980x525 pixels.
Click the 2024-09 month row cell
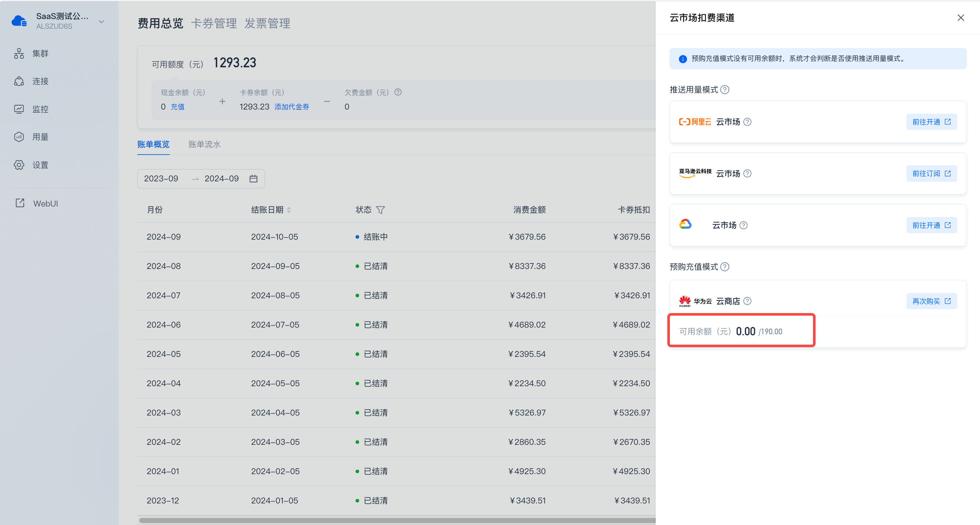163,237
